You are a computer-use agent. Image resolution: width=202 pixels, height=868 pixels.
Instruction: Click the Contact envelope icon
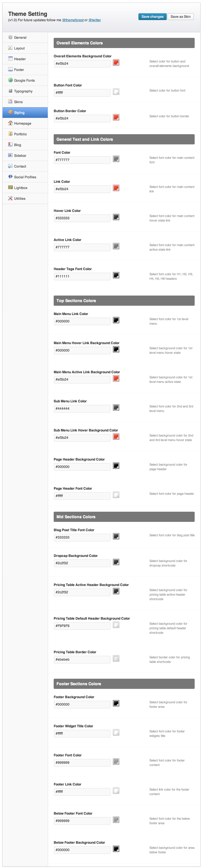pos(10,166)
